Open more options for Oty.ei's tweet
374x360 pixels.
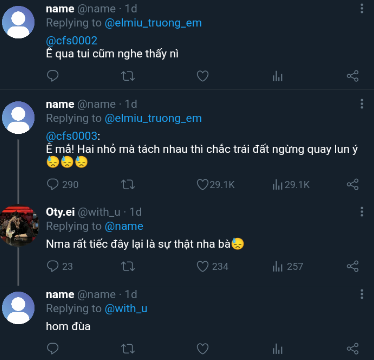pyautogui.click(x=362, y=212)
